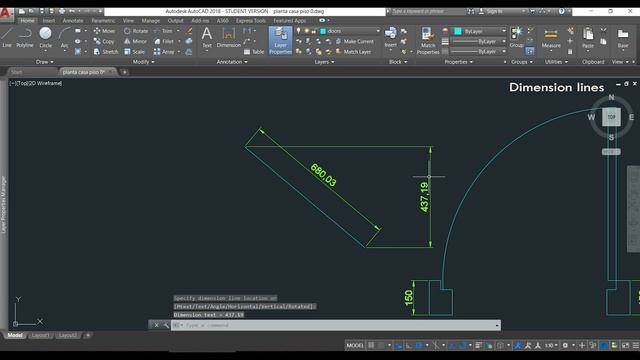Select the Arc draw tool
The height and width of the screenshot is (360, 640).
point(64,38)
